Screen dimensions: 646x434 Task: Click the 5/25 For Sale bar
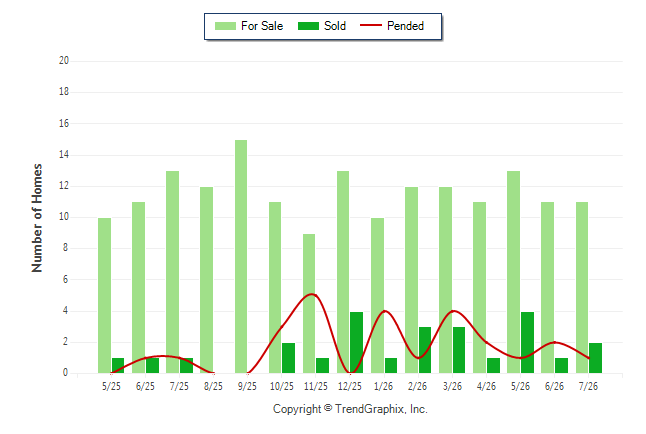click(x=105, y=296)
